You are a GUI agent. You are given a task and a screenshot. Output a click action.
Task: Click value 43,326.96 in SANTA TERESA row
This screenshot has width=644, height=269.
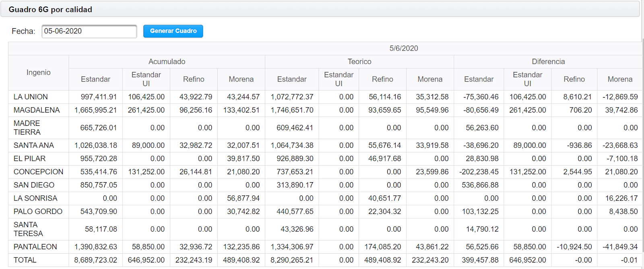pos(297,229)
